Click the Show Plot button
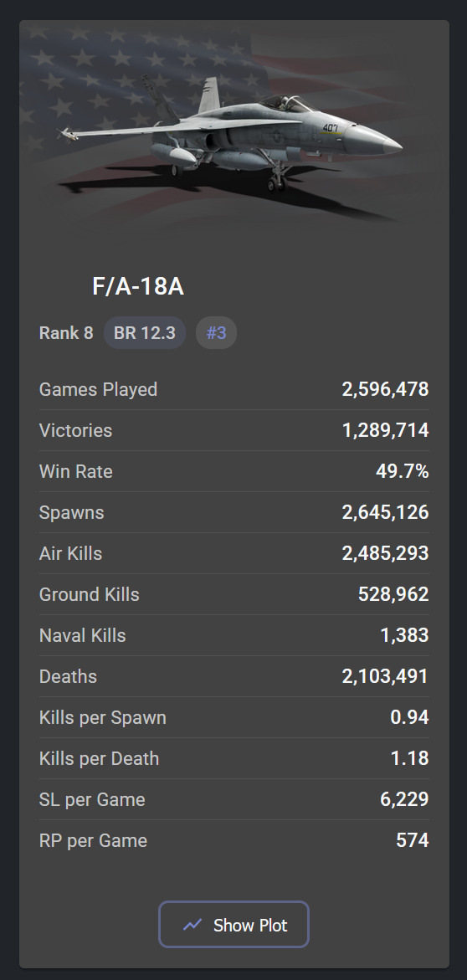 click(x=233, y=925)
